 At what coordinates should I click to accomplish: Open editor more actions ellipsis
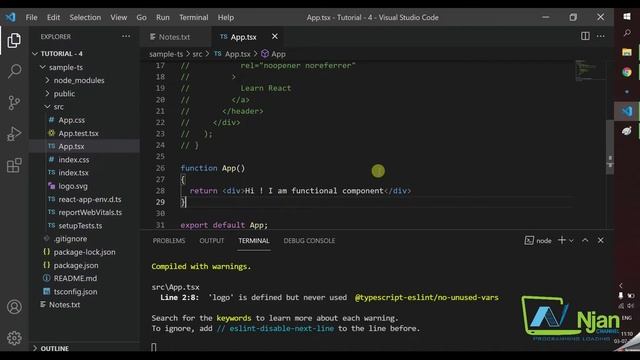coord(600,36)
